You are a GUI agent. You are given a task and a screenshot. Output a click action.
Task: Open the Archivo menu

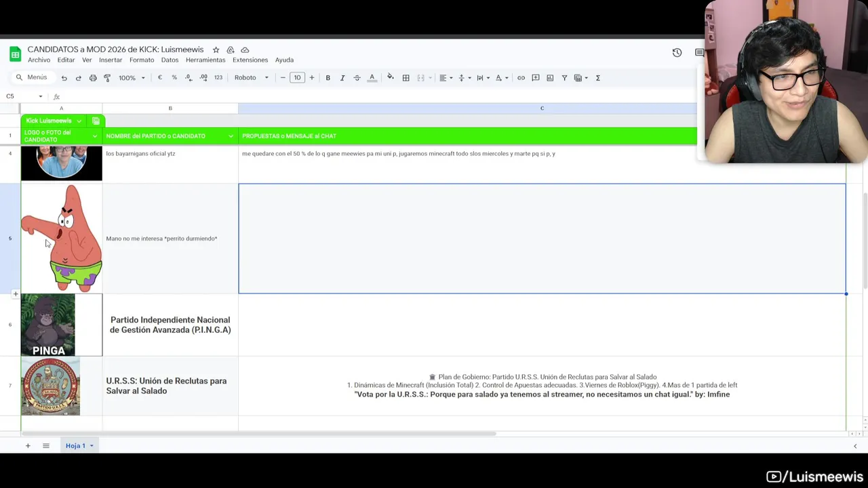(x=39, y=60)
